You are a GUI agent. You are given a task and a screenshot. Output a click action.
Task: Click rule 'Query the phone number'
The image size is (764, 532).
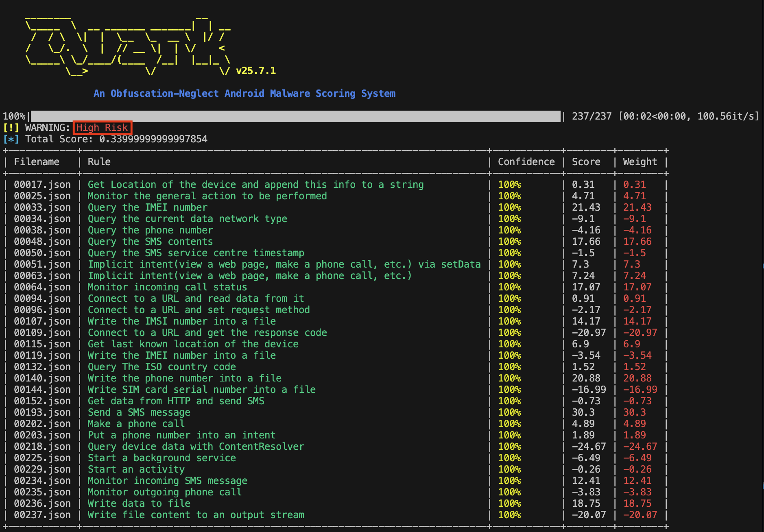pyautogui.click(x=151, y=230)
